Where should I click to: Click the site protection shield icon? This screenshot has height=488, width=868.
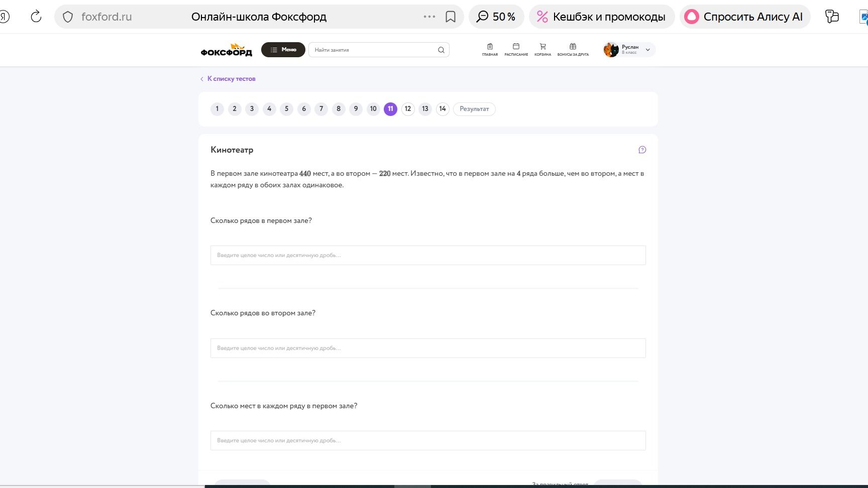68,17
